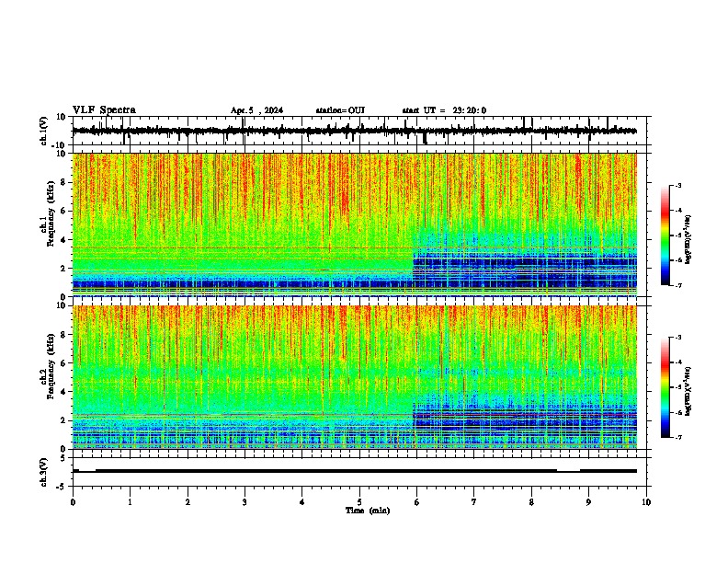Click the ch.1 spectrogram color bar
The image size is (728, 563).
coord(665,236)
